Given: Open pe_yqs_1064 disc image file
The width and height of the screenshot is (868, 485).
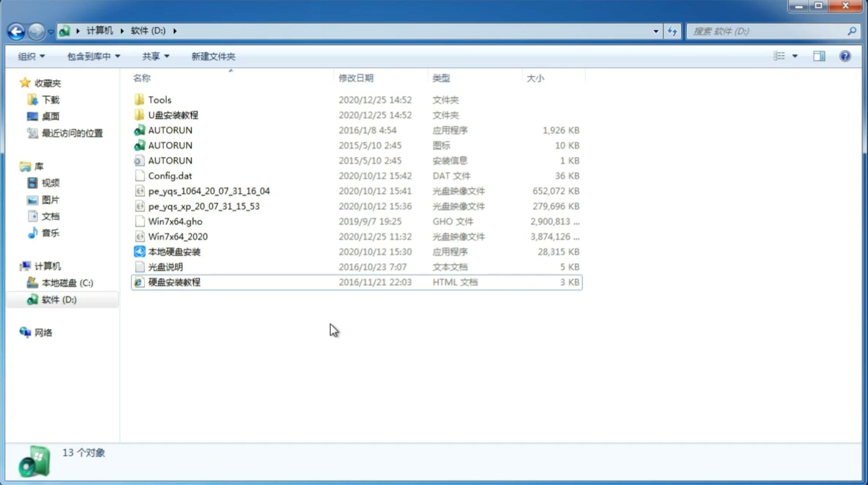Looking at the screenshot, I should coord(209,191).
